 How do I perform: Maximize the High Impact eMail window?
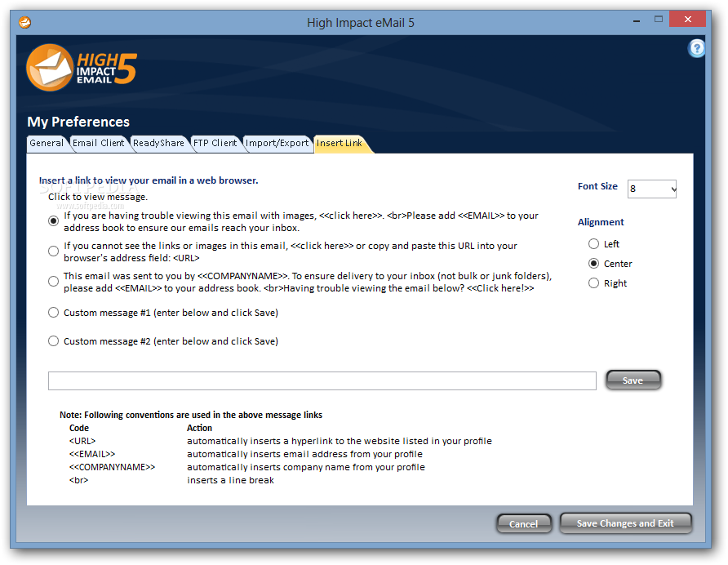click(659, 20)
